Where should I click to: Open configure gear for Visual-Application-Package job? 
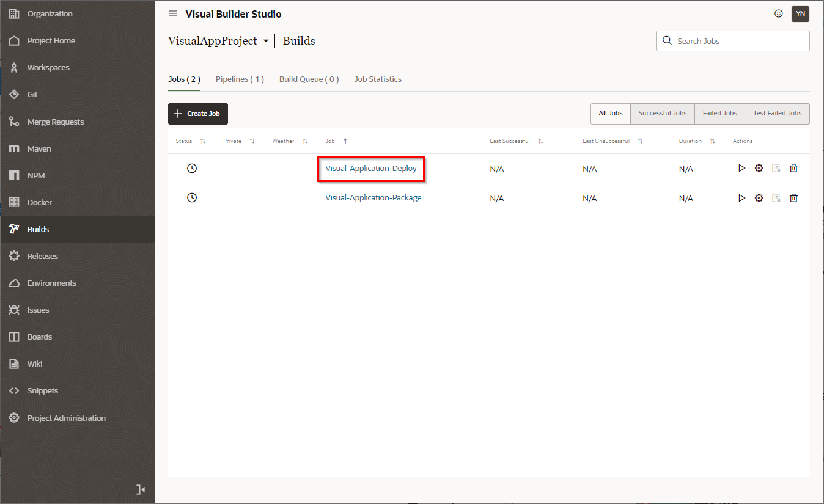point(759,198)
